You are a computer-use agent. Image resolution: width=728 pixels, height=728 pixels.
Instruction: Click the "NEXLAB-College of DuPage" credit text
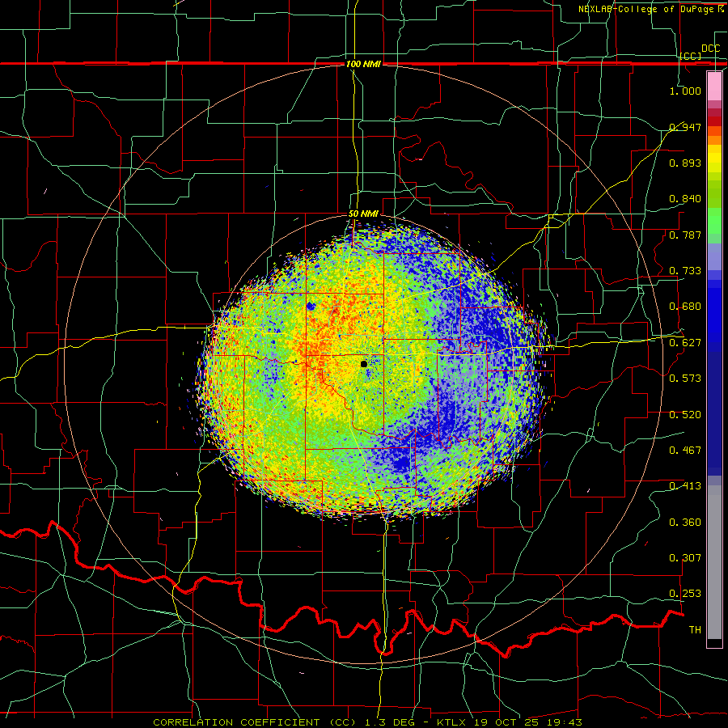(x=647, y=9)
